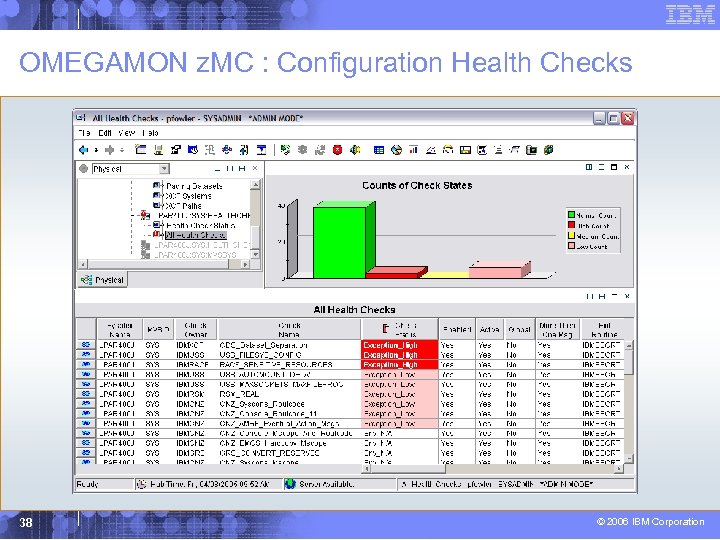Click the link icon for Dataset_Separation row
Image resolution: width=720 pixels, height=540 pixels.
(x=85, y=344)
